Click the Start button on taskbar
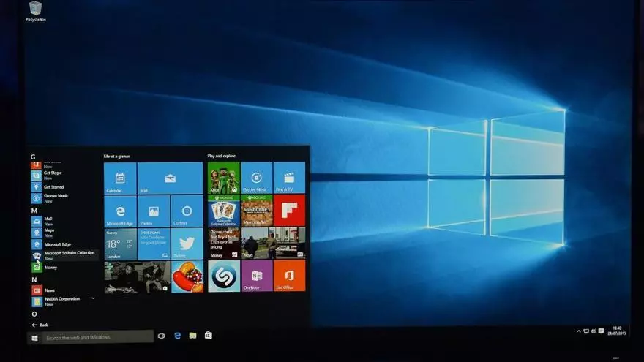 click(x=34, y=337)
